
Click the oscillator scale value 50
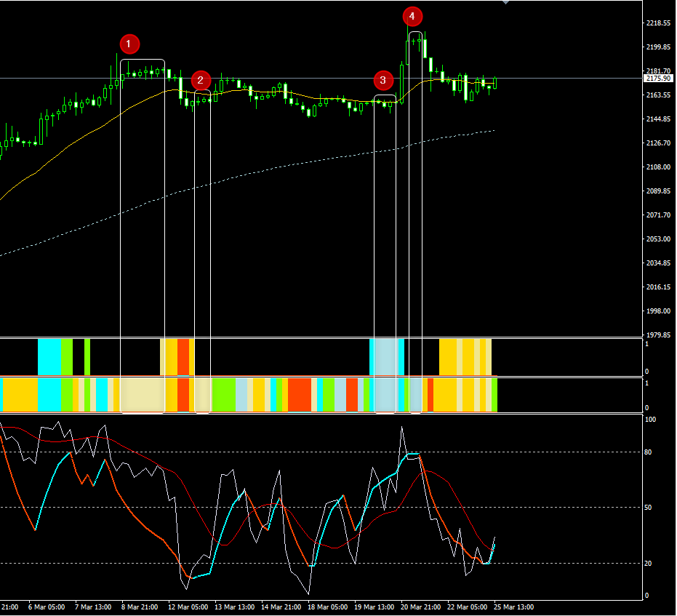648,507
